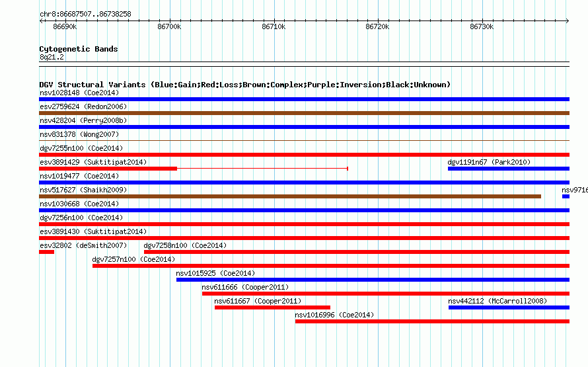Select dgv7257n100 (Coe2014) label
Viewport: 588px width, 367px height.
133,259
